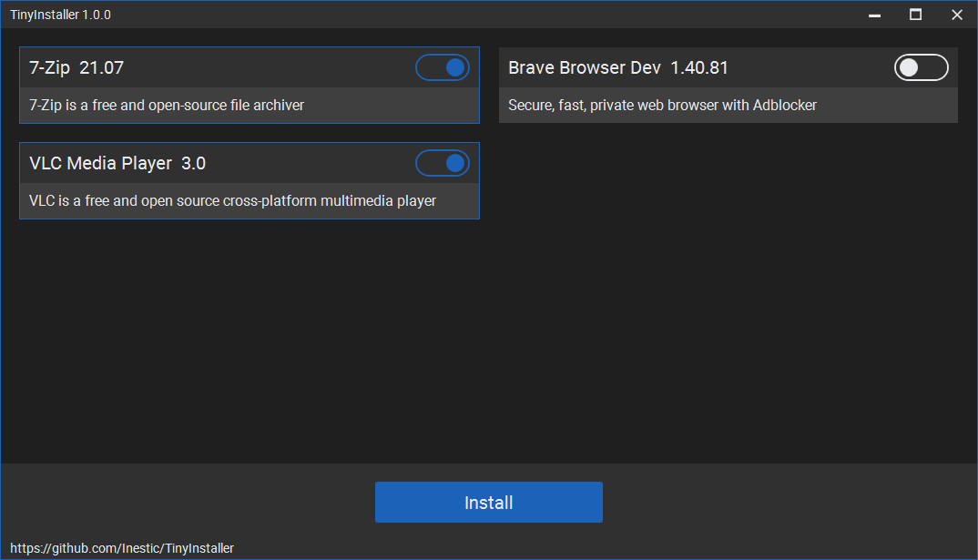Click the Install button

click(488, 502)
